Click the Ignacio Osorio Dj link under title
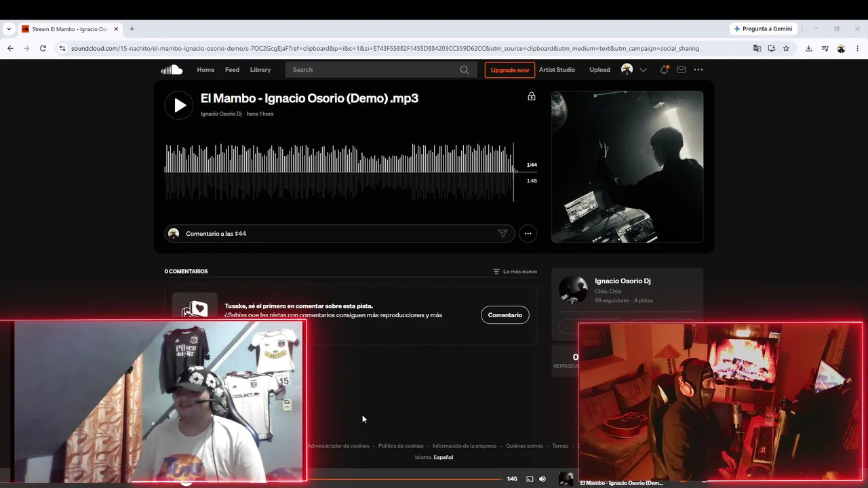This screenshot has width=868, height=488. [x=221, y=114]
